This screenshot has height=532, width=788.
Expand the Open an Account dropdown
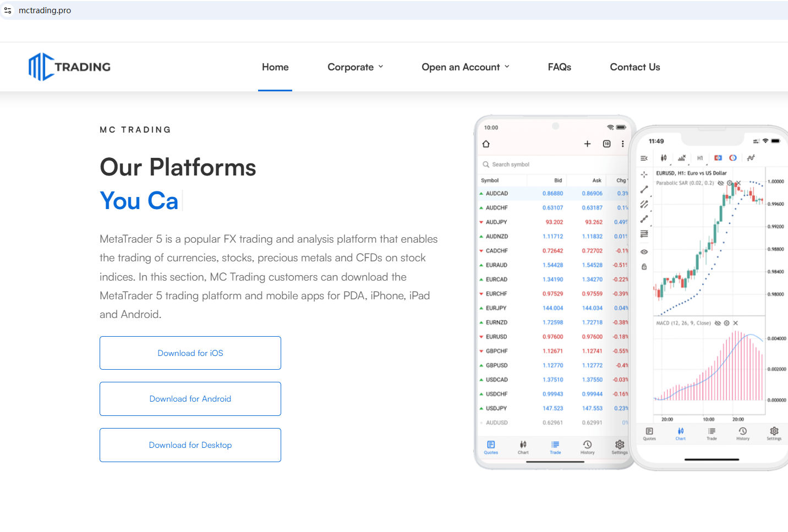[466, 67]
